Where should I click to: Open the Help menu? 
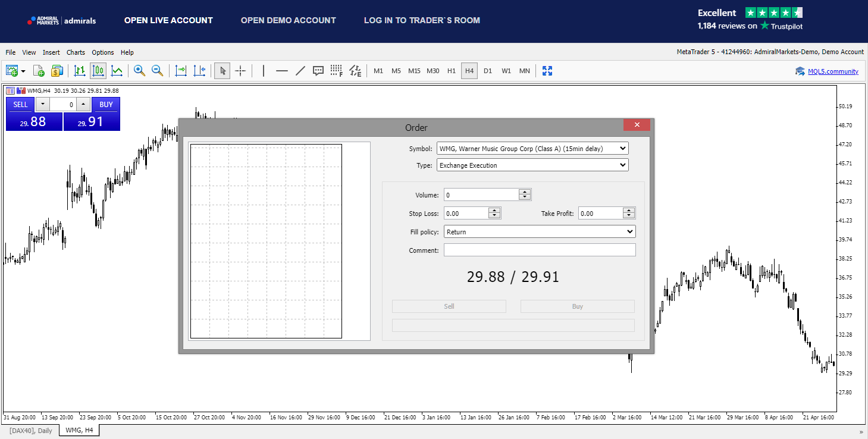(127, 52)
